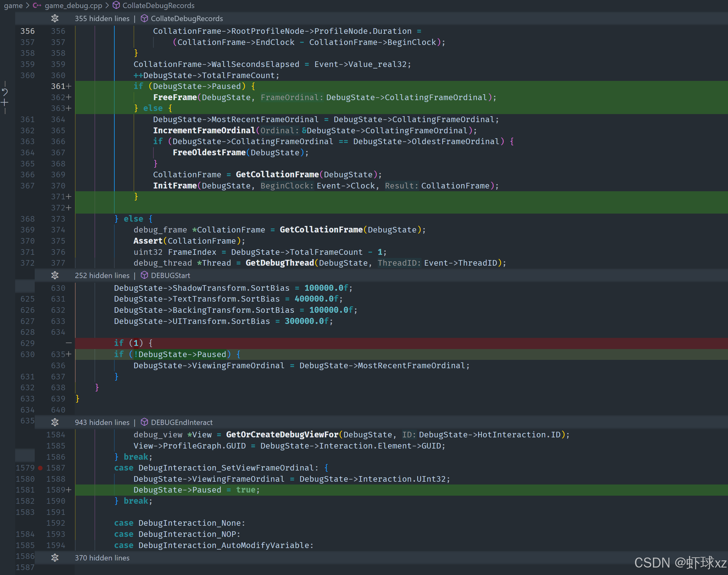Toggle the breakpoint dot at line 1579
728x575 pixels.
coord(40,468)
